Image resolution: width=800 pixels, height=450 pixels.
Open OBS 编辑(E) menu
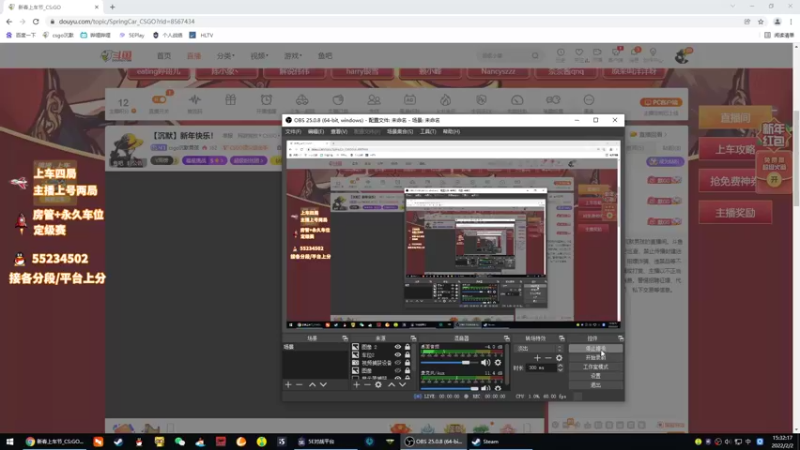tap(316, 132)
